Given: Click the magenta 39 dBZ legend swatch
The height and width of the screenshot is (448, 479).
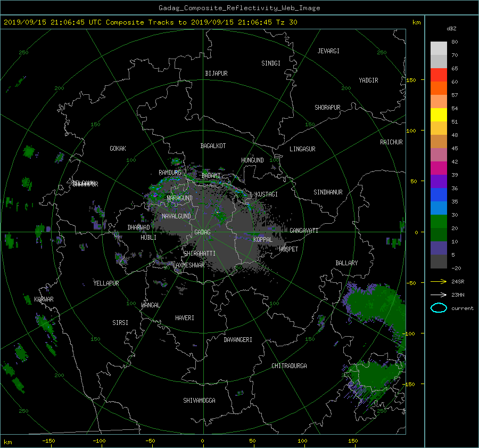Looking at the screenshot, I should tap(439, 168).
